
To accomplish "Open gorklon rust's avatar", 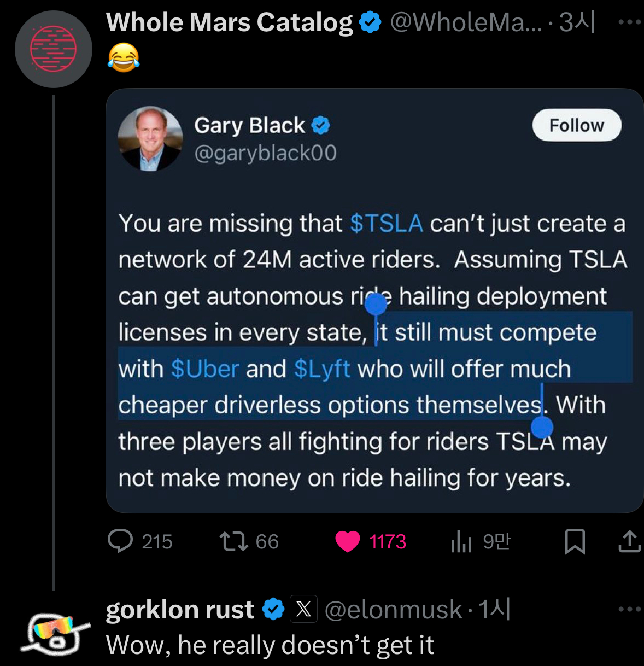I will tap(55, 633).
